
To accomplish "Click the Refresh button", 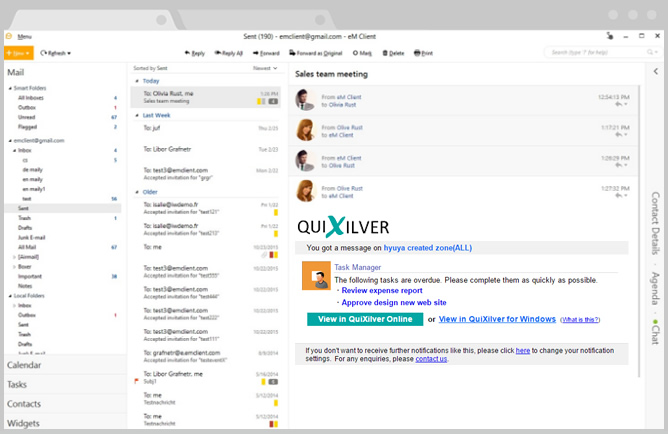I will (53, 53).
